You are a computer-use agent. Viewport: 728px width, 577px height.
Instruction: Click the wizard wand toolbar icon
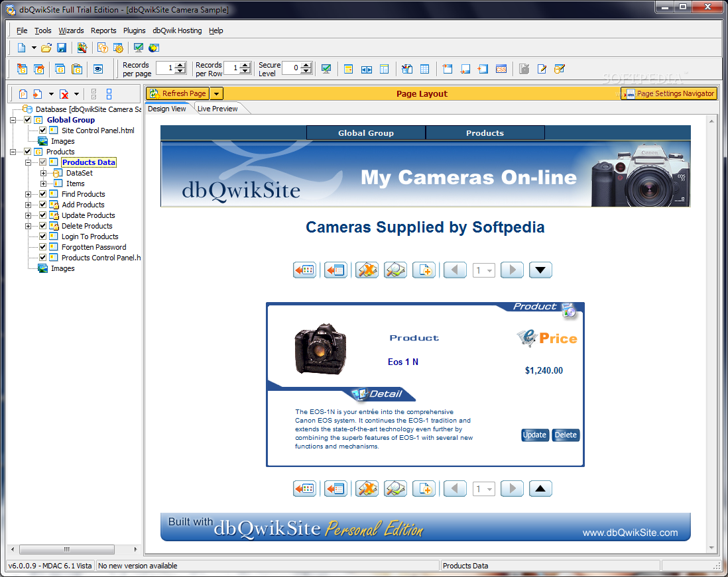82,48
